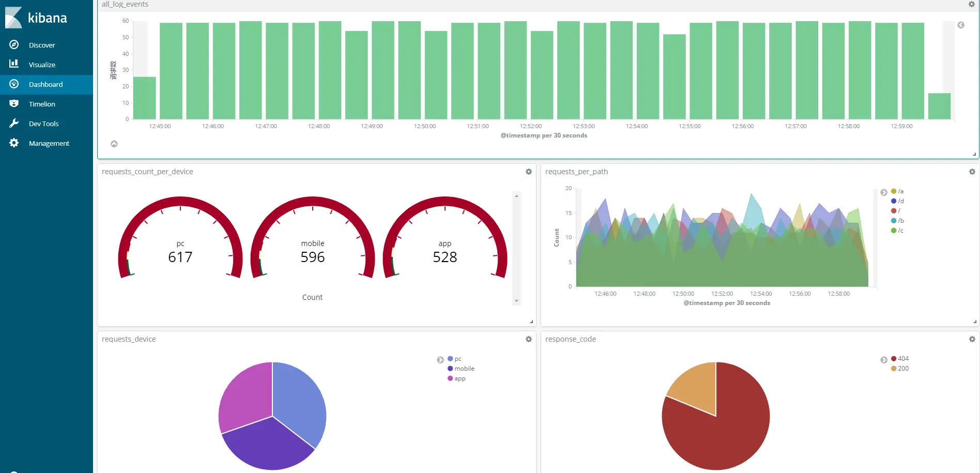Screen dimensions: 980x473
Task: Open requests_device panel gear settings
Action: [528, 339]
